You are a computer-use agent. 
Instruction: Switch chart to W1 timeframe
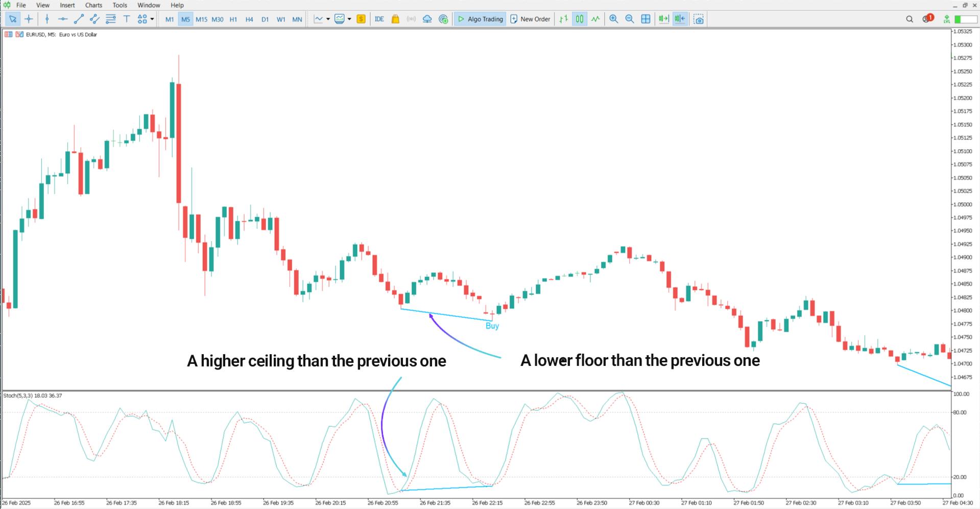click(x=281, y=19)
